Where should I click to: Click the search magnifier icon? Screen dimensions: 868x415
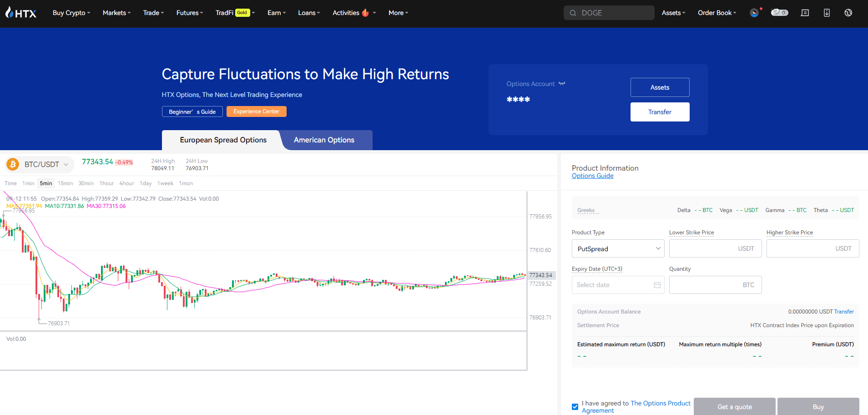[573, 13]
